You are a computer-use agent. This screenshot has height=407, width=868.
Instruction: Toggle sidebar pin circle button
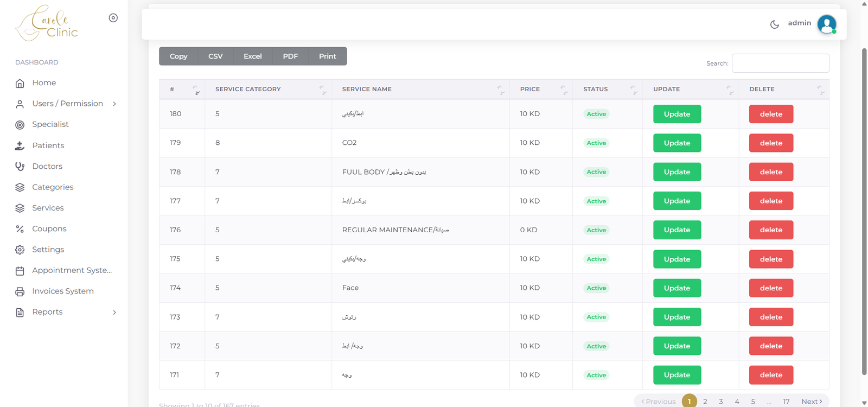coord(113,18)
